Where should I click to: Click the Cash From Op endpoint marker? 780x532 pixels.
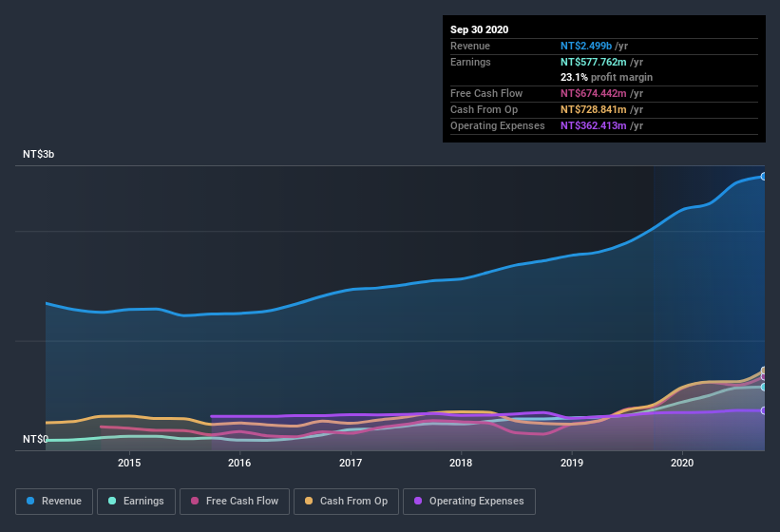[764, 370]
